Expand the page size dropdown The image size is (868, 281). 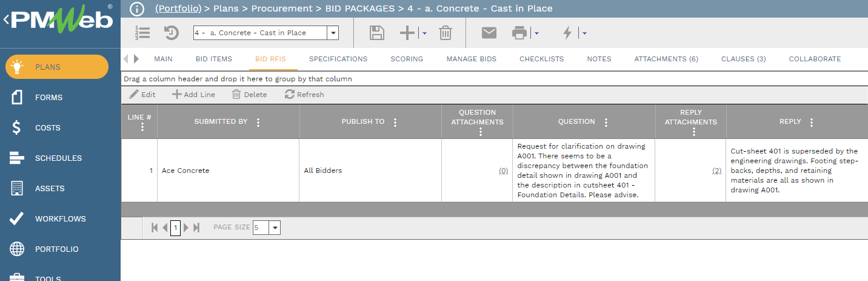coord(275,228)
